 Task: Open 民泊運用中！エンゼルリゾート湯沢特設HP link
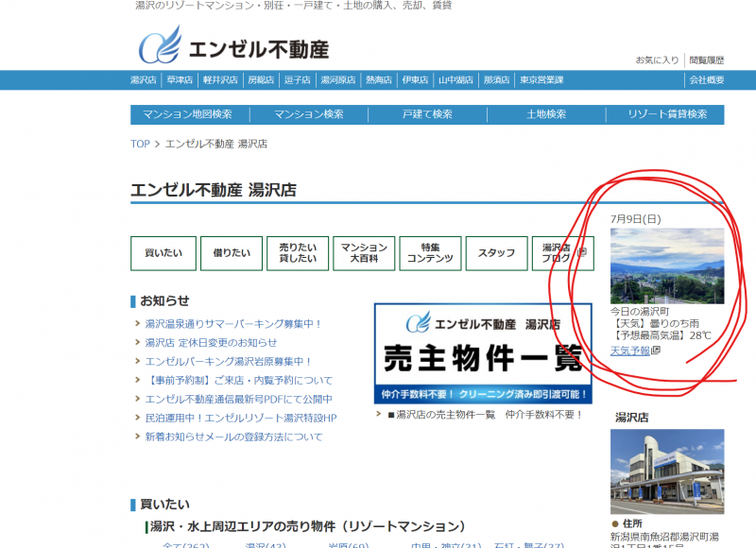click(x=241, y=418)
